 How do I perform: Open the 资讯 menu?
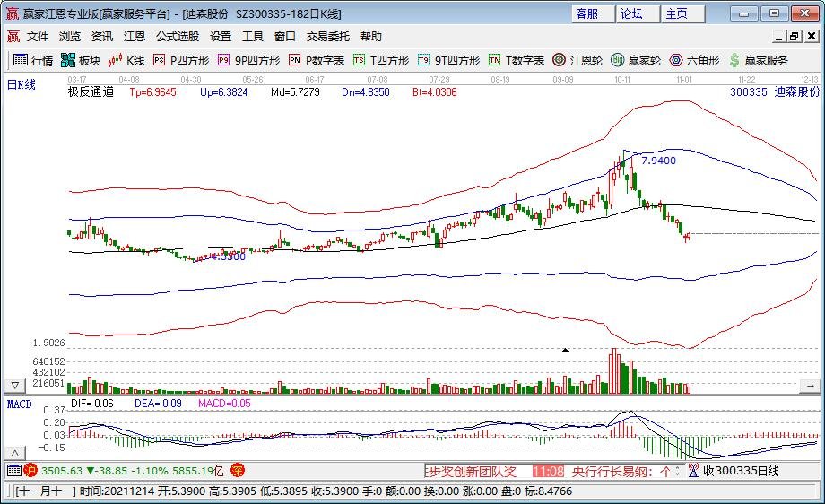click(x=101, y=36)
